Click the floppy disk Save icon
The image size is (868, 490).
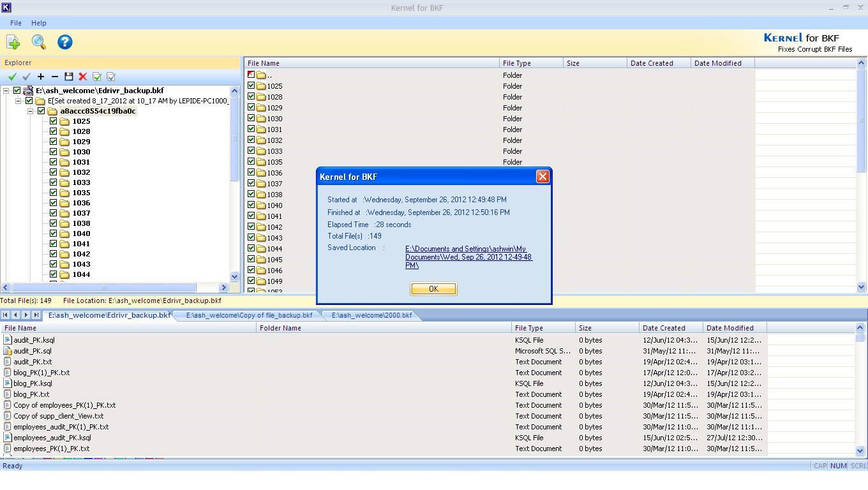(x=68, y=77)
